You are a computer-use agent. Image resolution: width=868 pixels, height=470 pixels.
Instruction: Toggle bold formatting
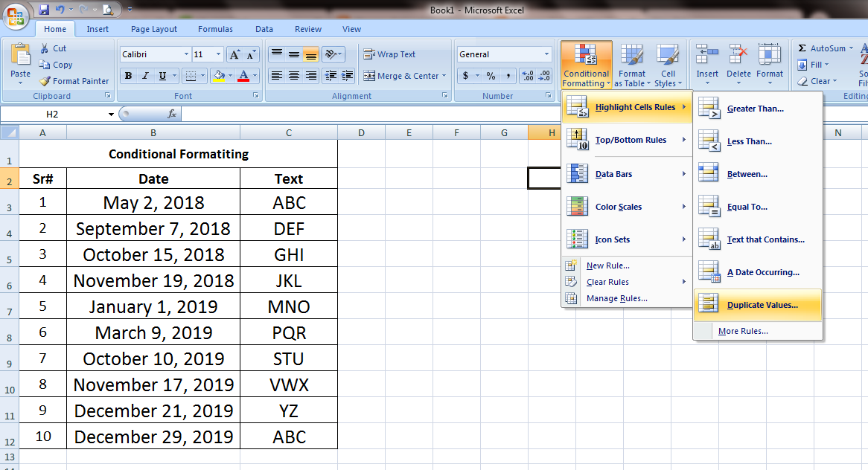127,75
